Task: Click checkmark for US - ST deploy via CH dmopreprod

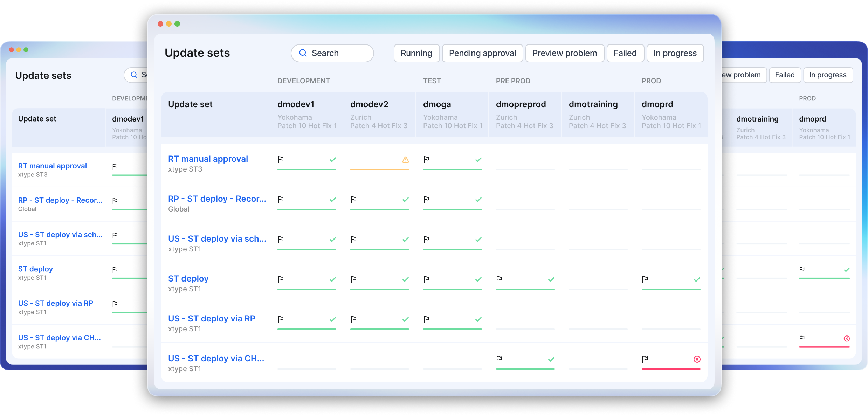Action: [551, 359]
